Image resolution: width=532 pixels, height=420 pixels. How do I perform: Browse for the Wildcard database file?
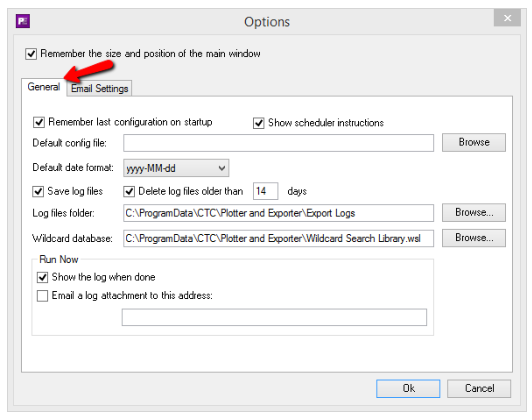474,238
